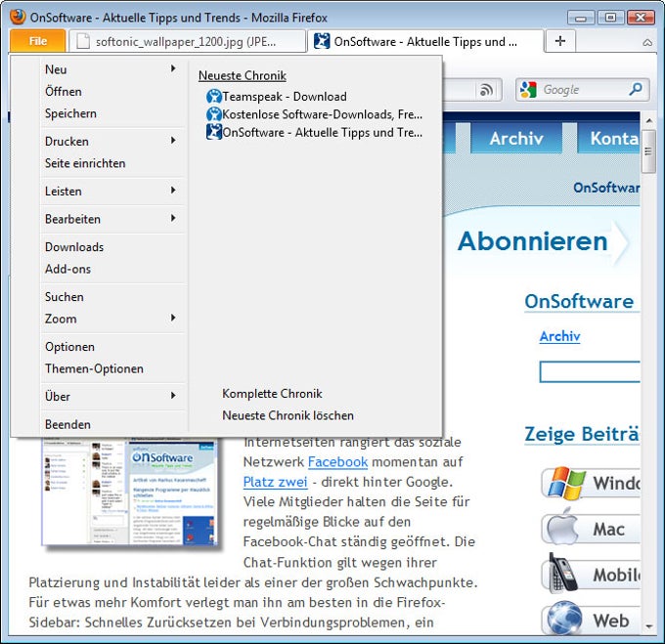665x644 pixels.
Task: Select Öffnen from the File menu
Action: click(x=64, y=92)
